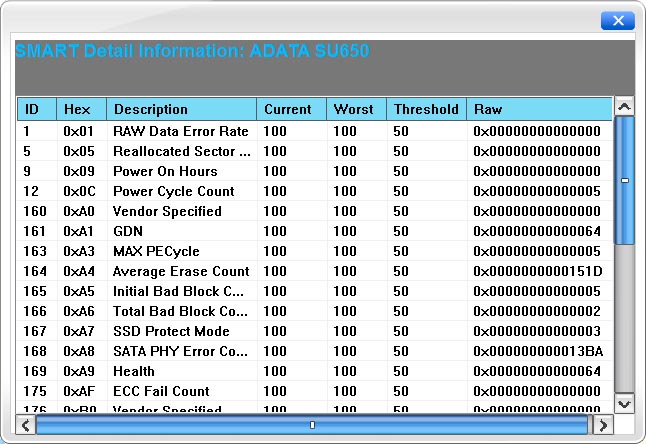Click the horizontal scrollbar left arrow
This screenshot has width=646, height=444.
(26, 425)
